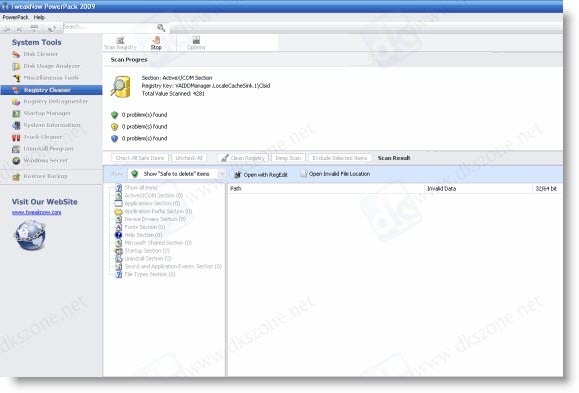579x393 pixels.
Task: Open registry cleaner Options
Action: (196, 43)
